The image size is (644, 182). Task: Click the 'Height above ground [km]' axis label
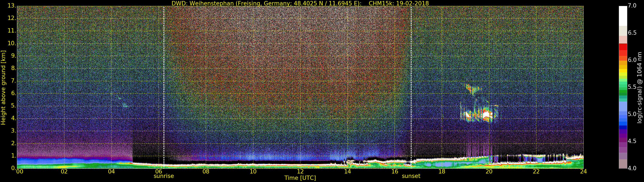coord(3,88)
